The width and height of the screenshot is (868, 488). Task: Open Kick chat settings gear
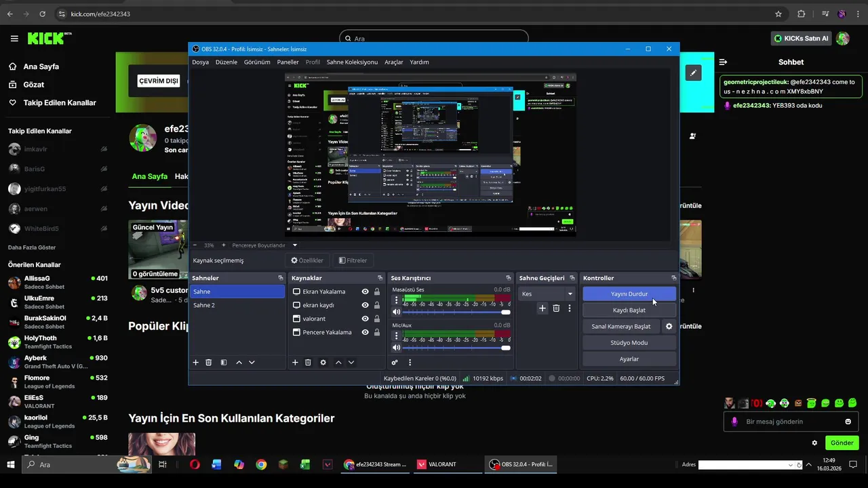click(x=814, y=443)
